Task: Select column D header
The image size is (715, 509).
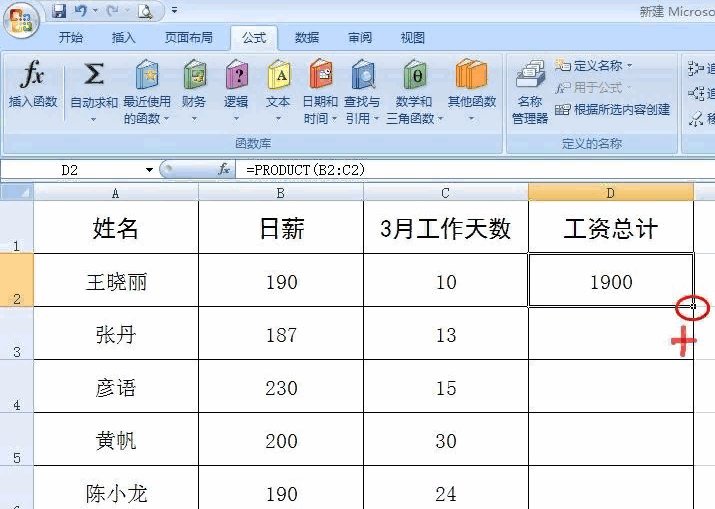Action: (611, 193)
